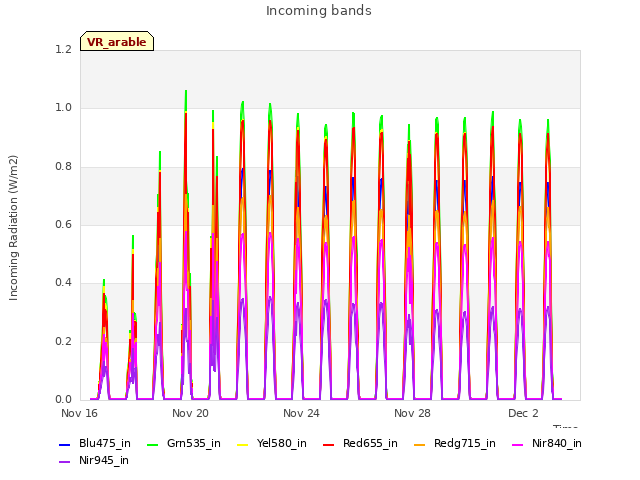Click the magenta Nir840_in legend swatch
640x480 pixels.
[x=518, y=445]
